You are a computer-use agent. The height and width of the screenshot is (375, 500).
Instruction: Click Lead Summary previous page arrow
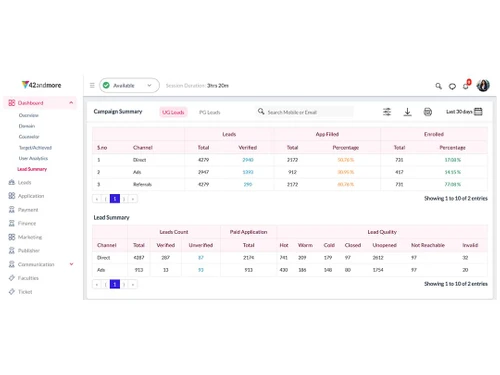(106, 284)
